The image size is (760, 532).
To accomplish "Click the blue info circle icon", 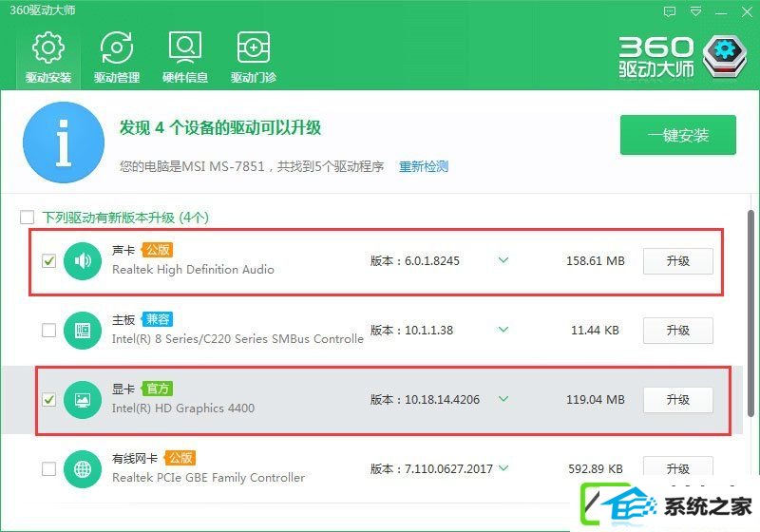I will tap(64, 142).
